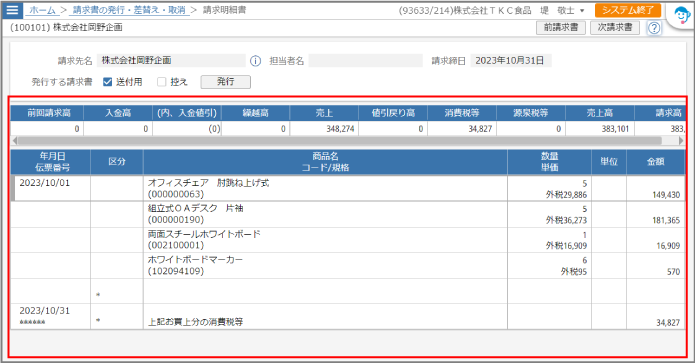Select the 上記お買上分の消費税等 row

coord(348,316)
